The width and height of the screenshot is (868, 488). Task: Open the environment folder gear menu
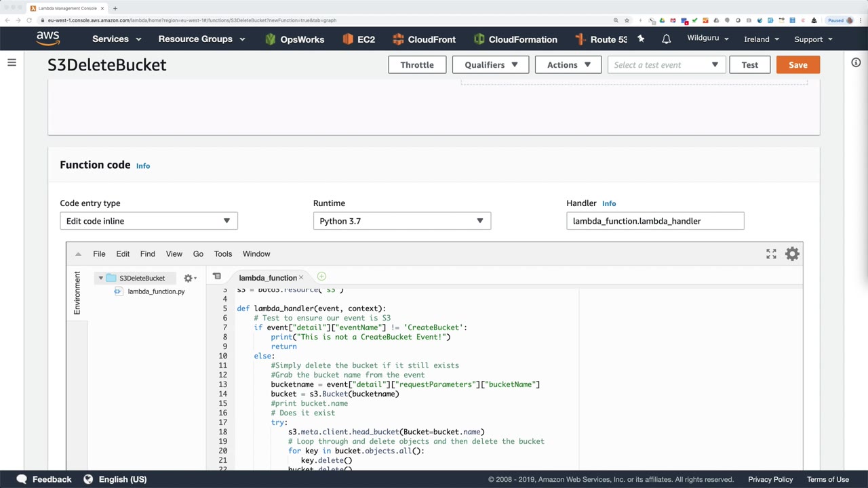(189, 278)
